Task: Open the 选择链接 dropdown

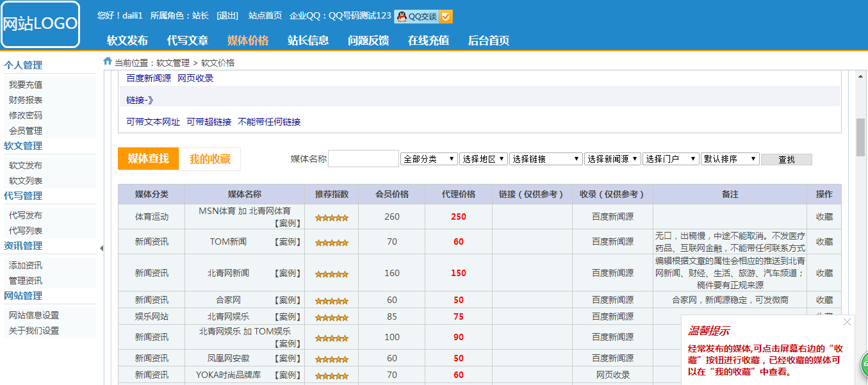Action: (546, 159)
